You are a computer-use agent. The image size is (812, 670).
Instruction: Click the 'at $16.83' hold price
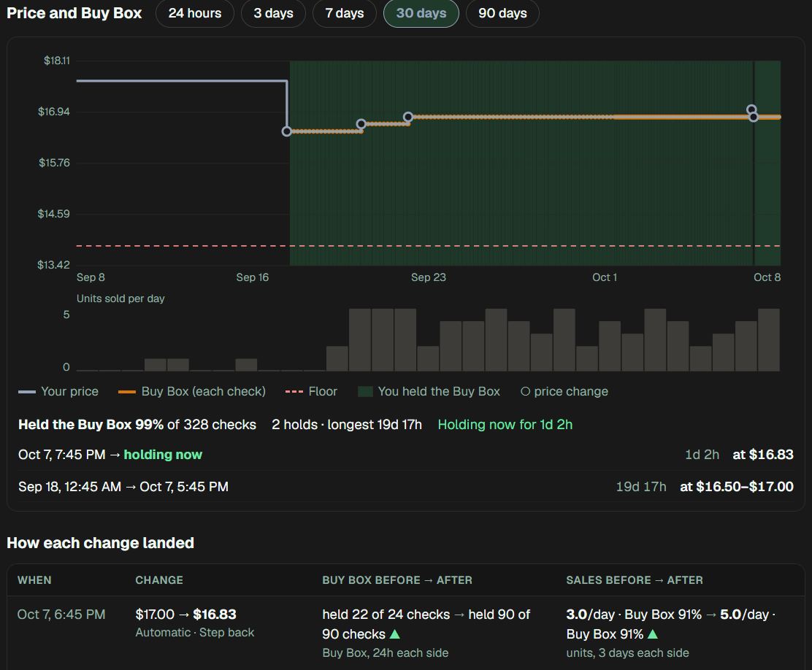(x=763, y=455)
